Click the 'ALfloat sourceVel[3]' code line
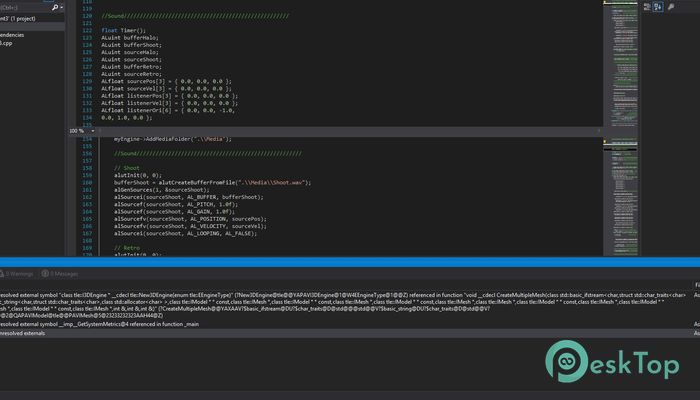 (x=167, y=89)
